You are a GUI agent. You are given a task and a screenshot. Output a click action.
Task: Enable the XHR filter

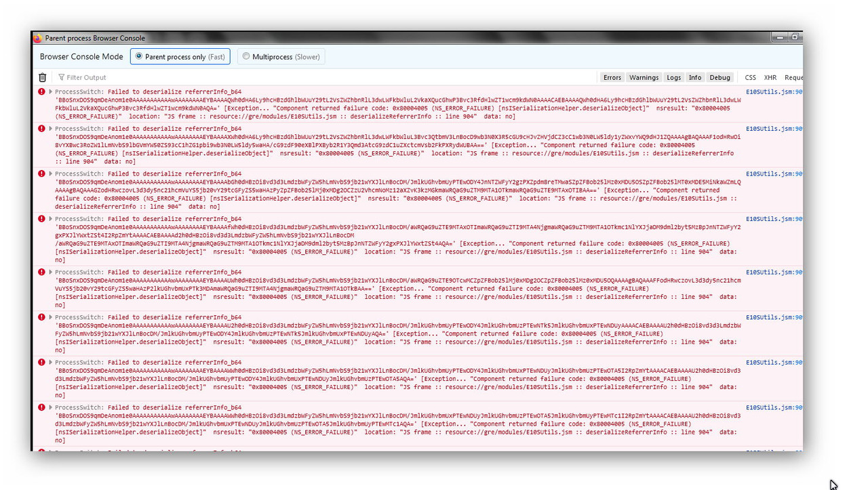(x=770, y=77)
